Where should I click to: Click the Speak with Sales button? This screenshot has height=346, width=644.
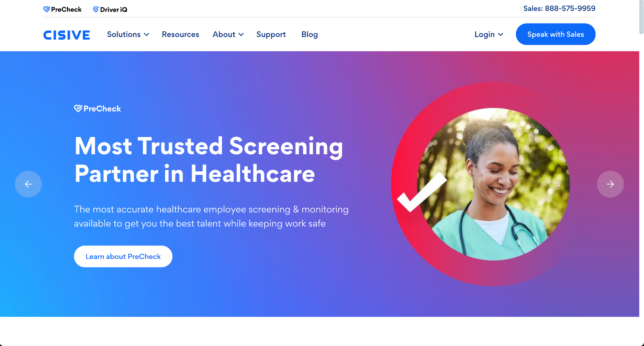coord(556,34)
